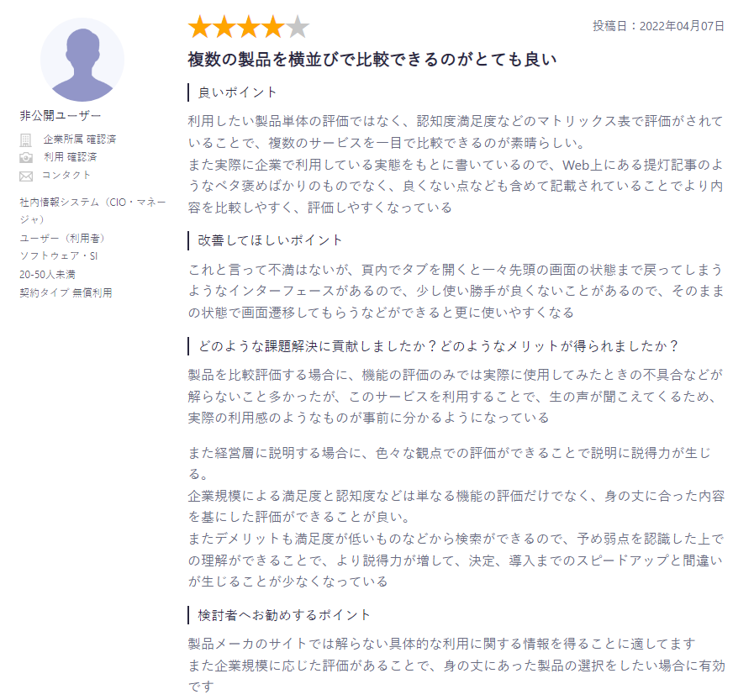This screenshot has height=700, width=754.
Task: Click the anonymous user avatar image
Action: click(82, 60)
